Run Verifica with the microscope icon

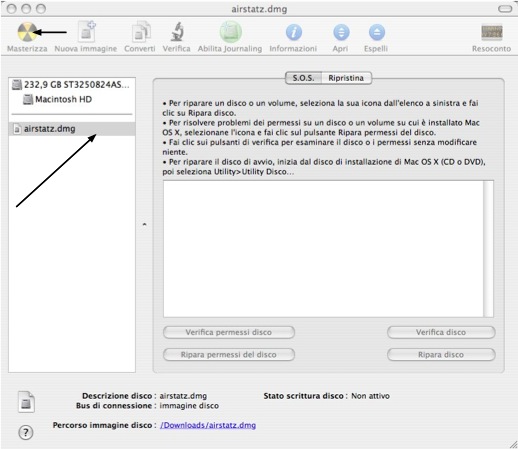tap(177, 32)
